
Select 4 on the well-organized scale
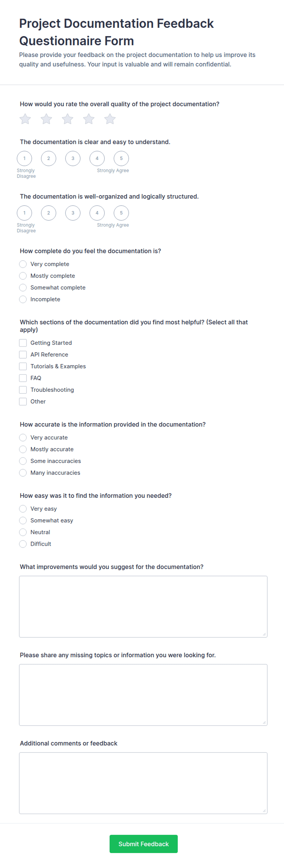tap(97, 213)
